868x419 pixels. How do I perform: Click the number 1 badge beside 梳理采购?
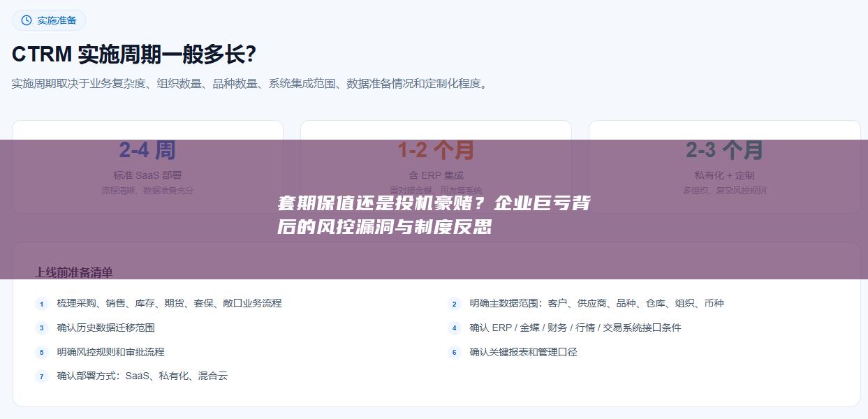click(x=42, y=304)
